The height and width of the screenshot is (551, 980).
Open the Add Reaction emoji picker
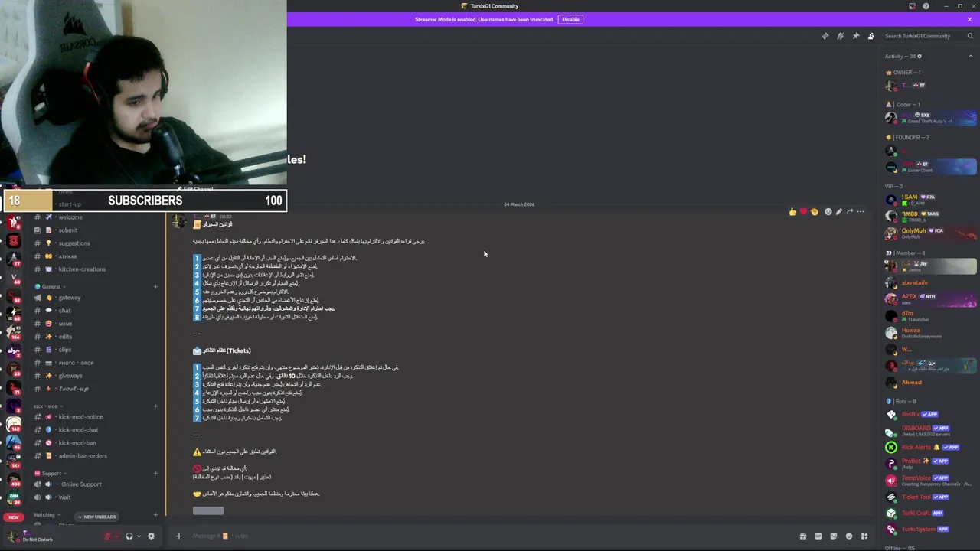tap(828, 212)
